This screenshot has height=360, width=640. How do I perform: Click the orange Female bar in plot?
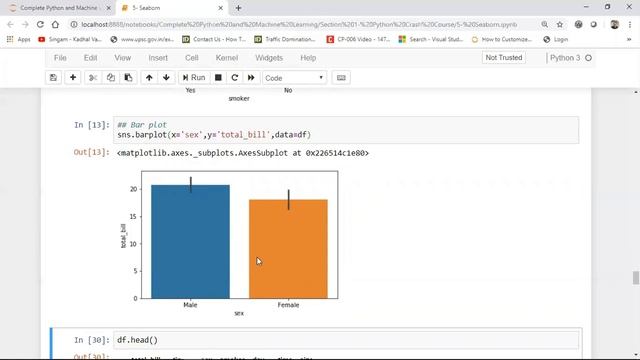(288, 249)
